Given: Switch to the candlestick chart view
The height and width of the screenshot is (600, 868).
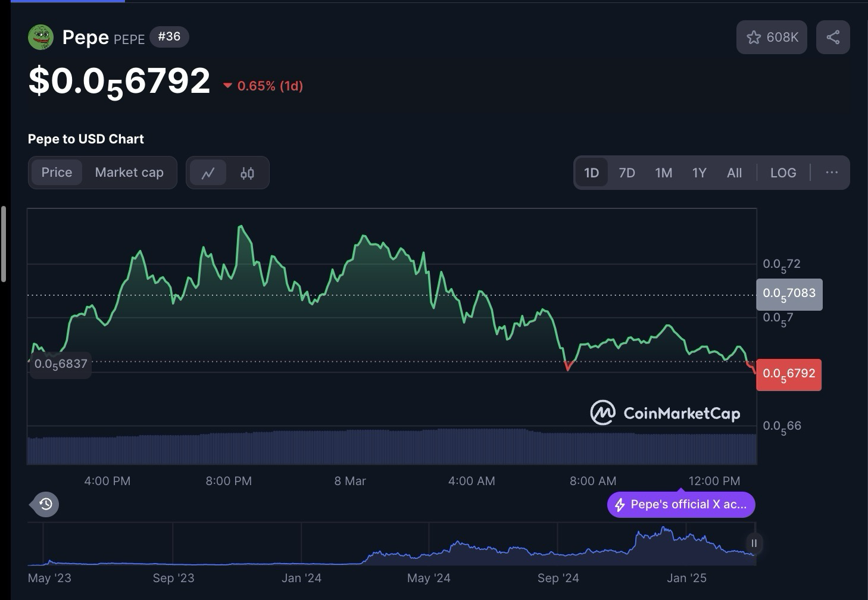Looking at the screenshot, I should (x=247, y=173).
